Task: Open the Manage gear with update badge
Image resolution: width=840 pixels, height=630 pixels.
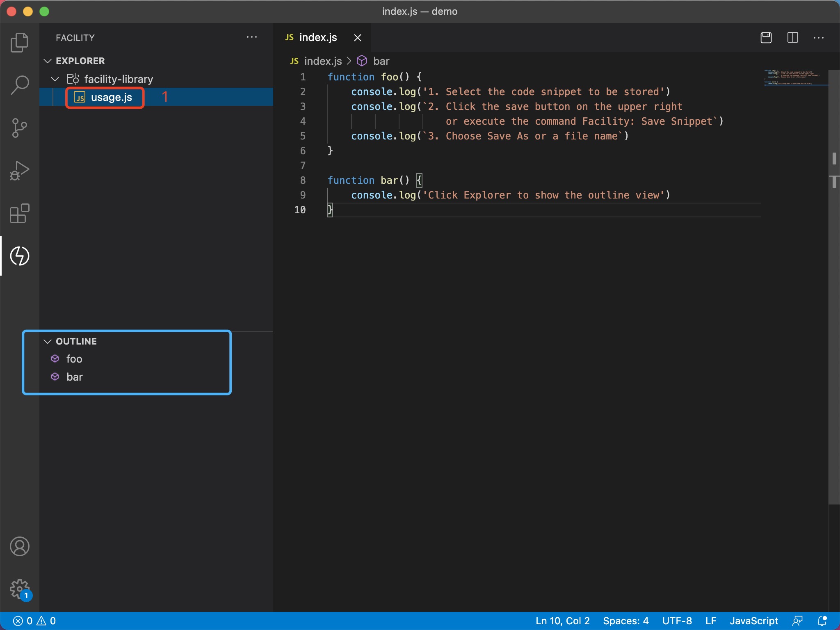Action: click(x=19, y=589)
